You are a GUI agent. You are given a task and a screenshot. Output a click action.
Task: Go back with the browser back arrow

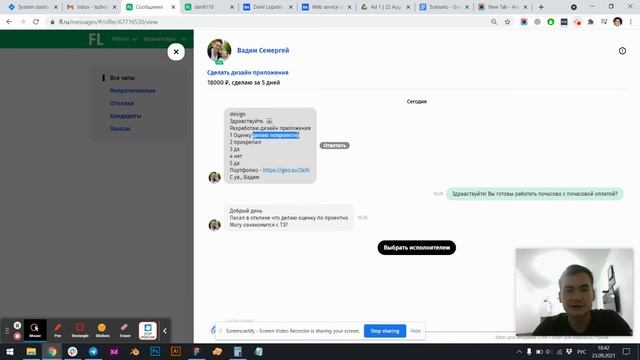(x=9, y=22)
